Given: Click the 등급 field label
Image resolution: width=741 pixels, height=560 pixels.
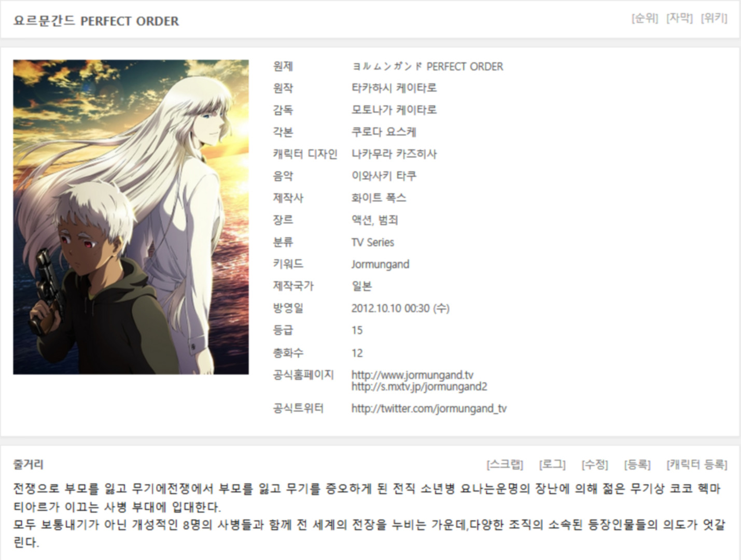Looking at the screenshot, I should tap(283, 330).
